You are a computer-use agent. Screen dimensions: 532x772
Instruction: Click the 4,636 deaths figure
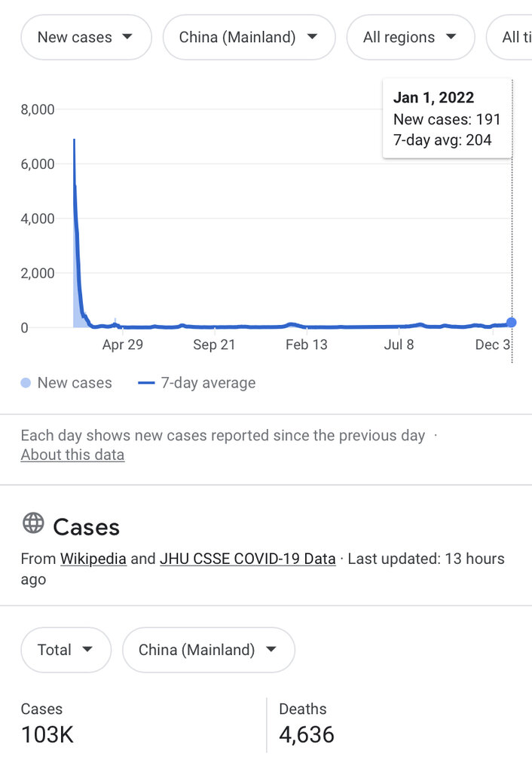pyautogui.click(x=306, y=734)
